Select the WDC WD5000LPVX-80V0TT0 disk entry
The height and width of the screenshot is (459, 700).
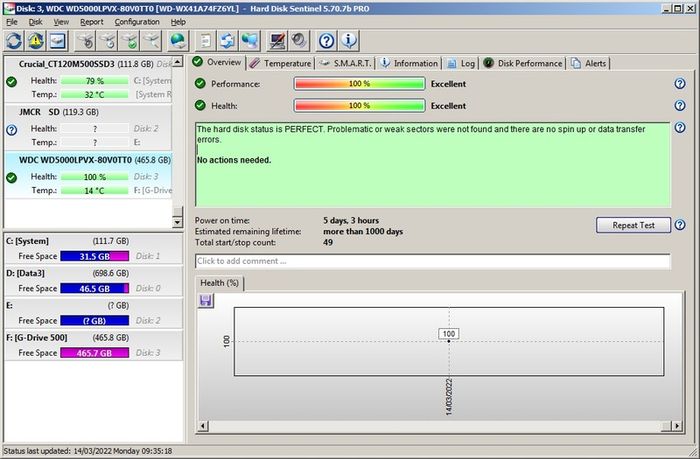[x=88, y=175]
